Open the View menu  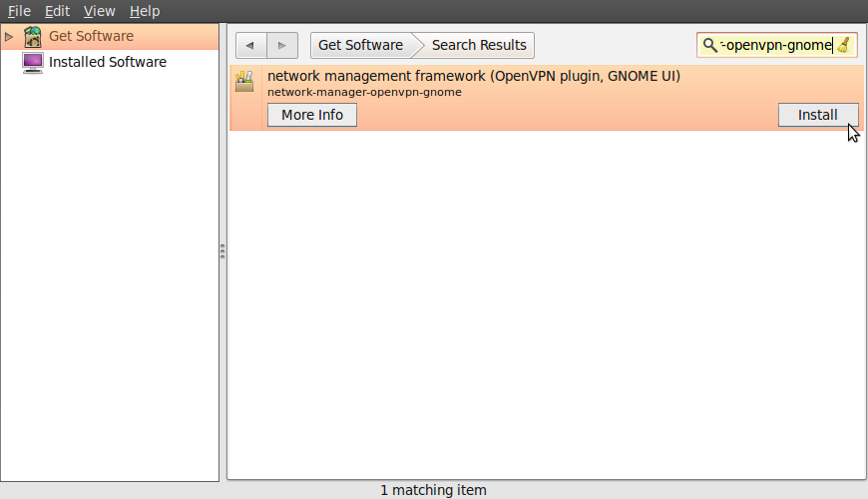click(99, 11)
